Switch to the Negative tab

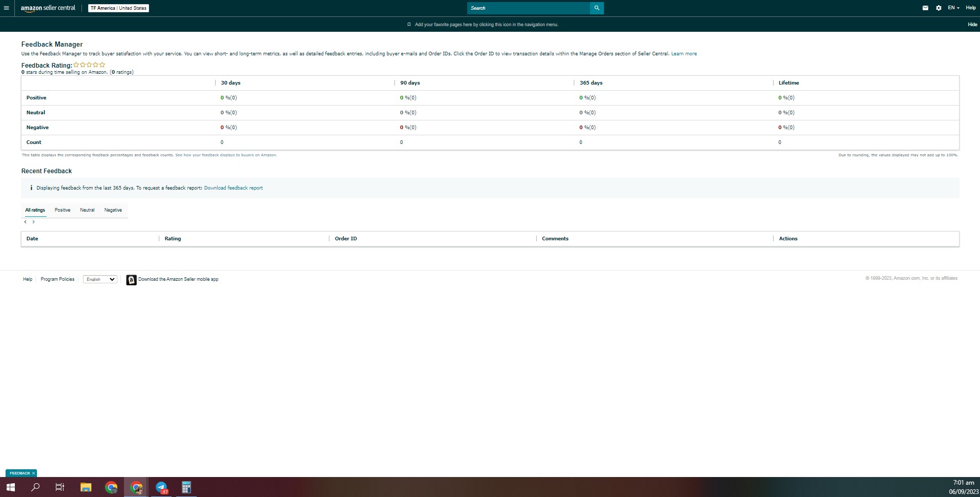tap(113, 210)
